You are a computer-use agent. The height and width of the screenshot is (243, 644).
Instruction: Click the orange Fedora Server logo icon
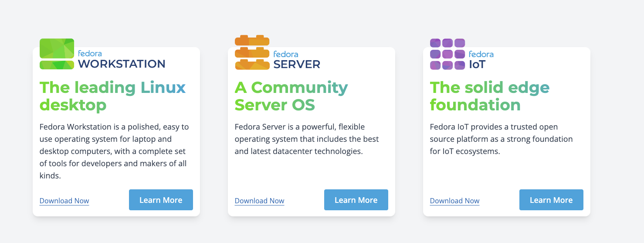tap(252, 52)
